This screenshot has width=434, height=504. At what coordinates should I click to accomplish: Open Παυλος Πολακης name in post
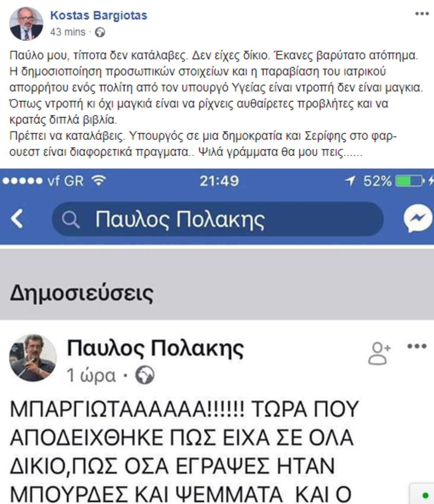pos(156,349)
